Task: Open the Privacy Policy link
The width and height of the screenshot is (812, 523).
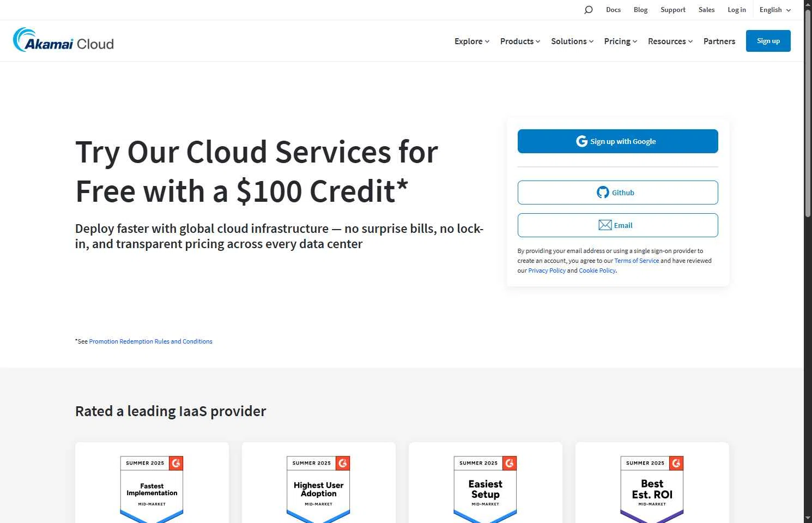Action: coord(547,270)
